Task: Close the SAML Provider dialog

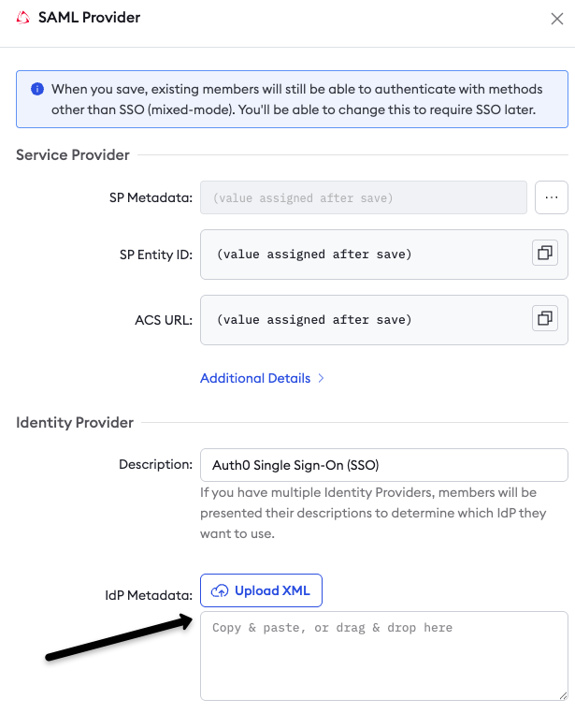Action: pyautogui.click(x=557, y=19)
